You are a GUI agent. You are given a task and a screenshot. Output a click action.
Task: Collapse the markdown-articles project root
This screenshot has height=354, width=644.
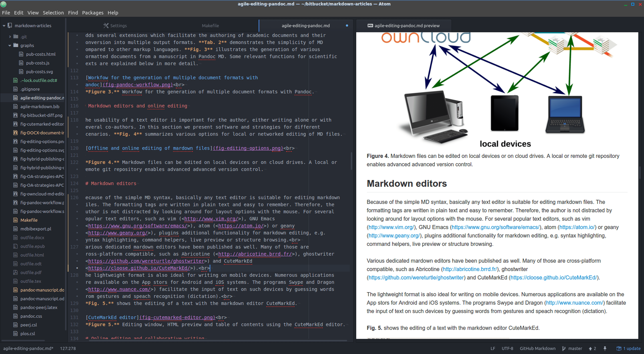(x=4, y=25)
